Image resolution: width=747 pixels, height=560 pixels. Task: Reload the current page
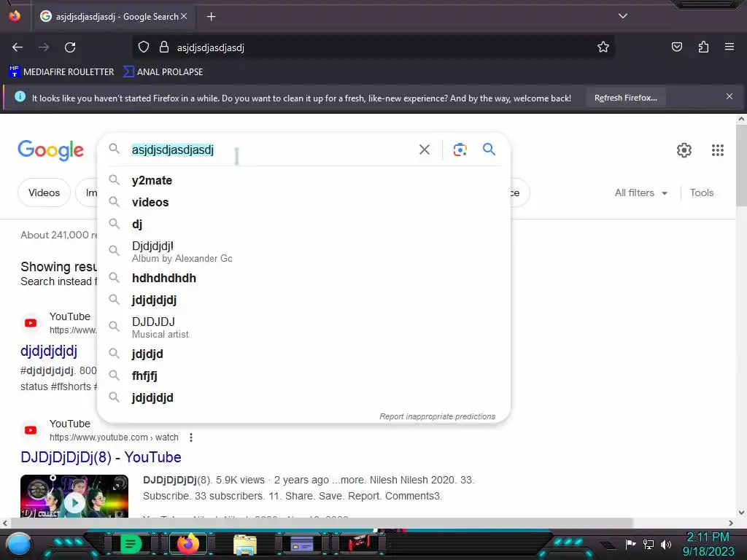pos(70,47)
